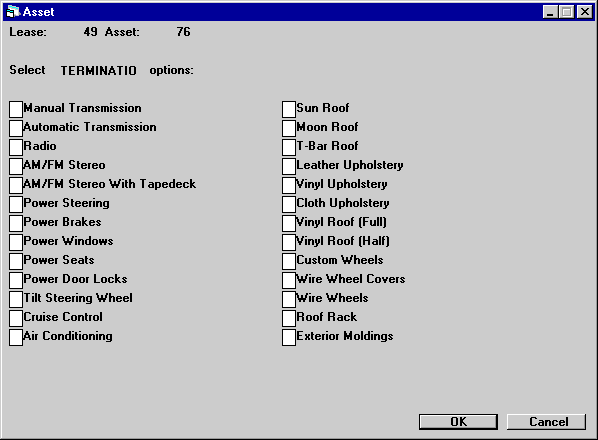Select AM/FM Stereo With Tapedeck option
Screen dimensions: 598x440
tap(16, 185)
